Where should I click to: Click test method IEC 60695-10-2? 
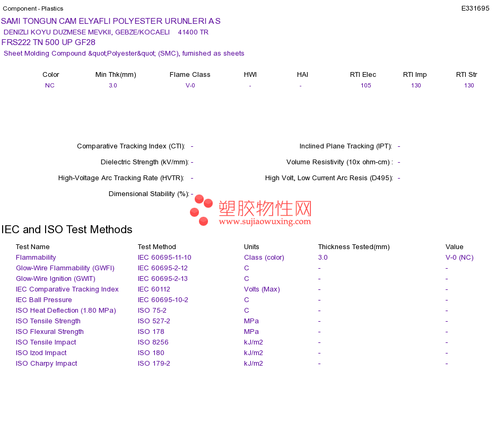click(163, 300)
